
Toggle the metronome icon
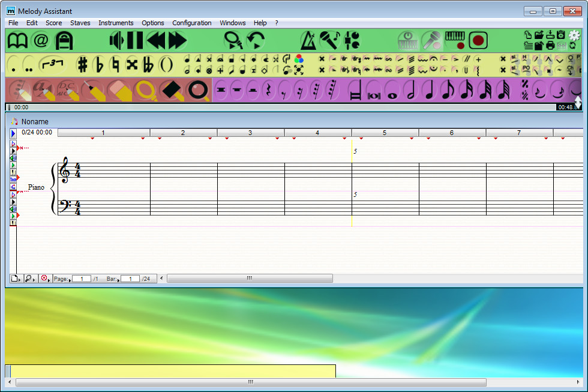coord(308,40)
